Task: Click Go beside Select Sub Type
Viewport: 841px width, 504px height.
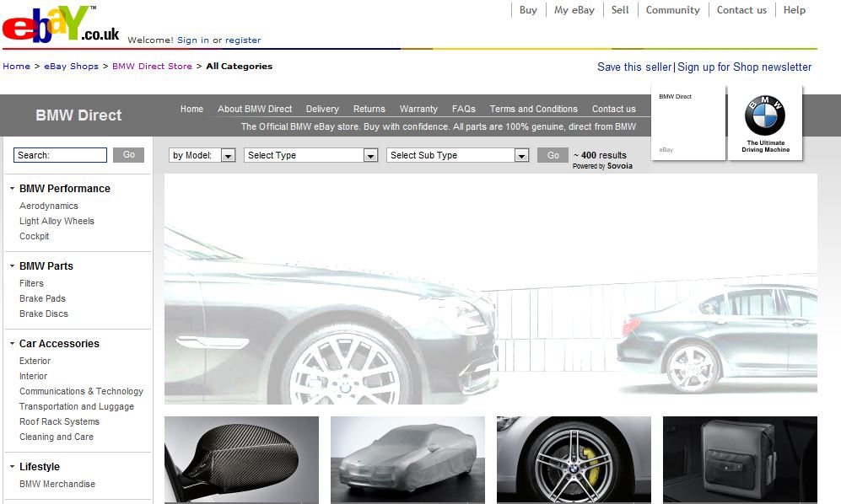Action: (553, 155)
